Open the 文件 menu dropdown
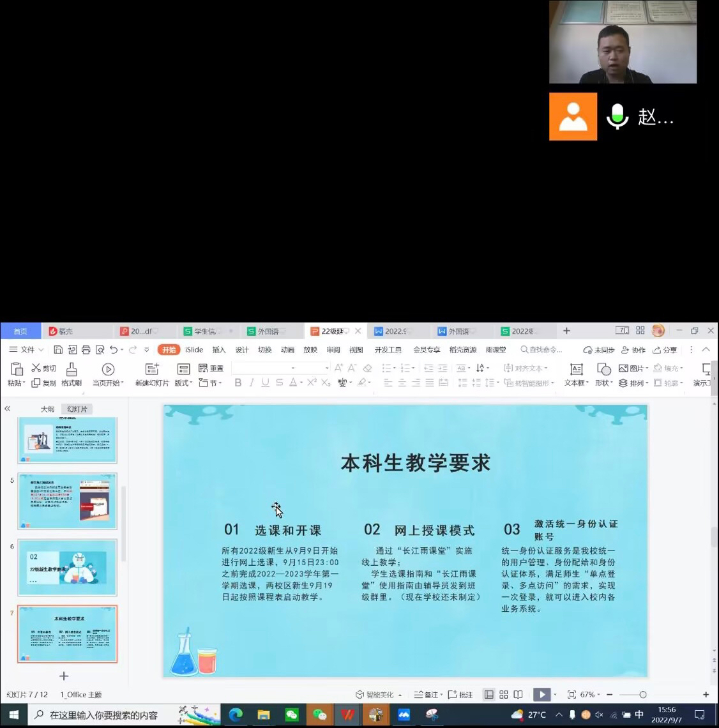 pyautogui.click(x=27, y=350)
